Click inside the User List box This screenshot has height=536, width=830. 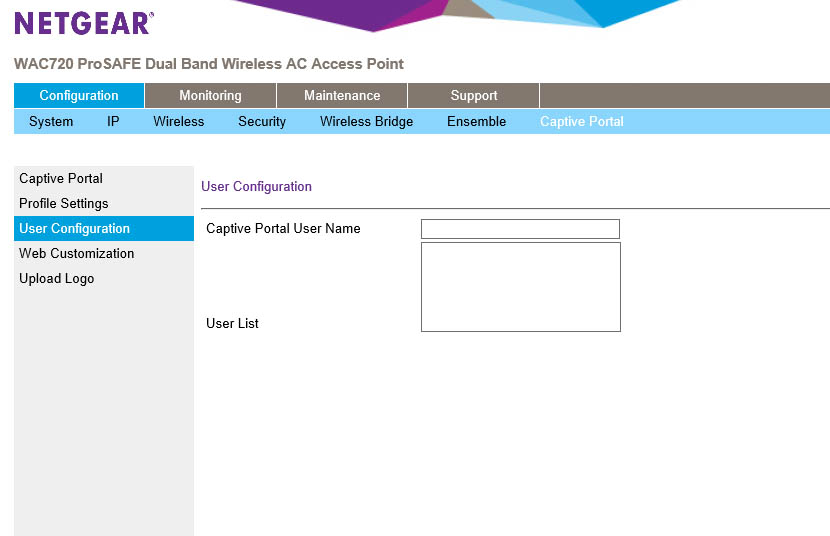pos(521,287)
